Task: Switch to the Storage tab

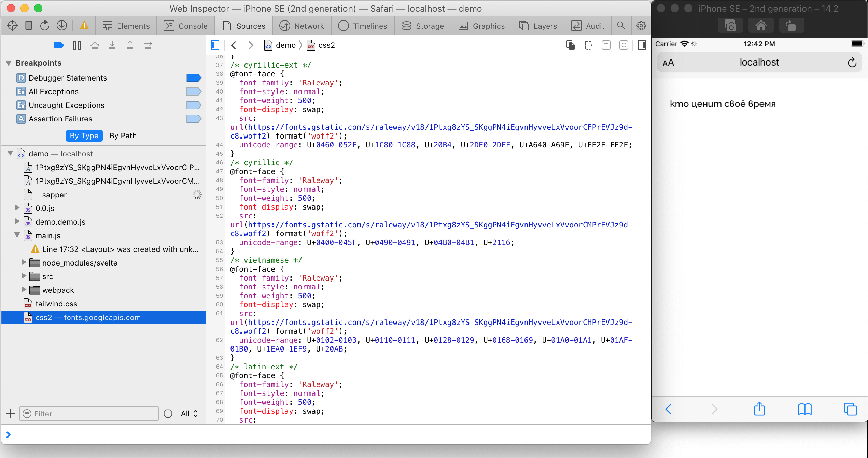Action: coord(423,26)
